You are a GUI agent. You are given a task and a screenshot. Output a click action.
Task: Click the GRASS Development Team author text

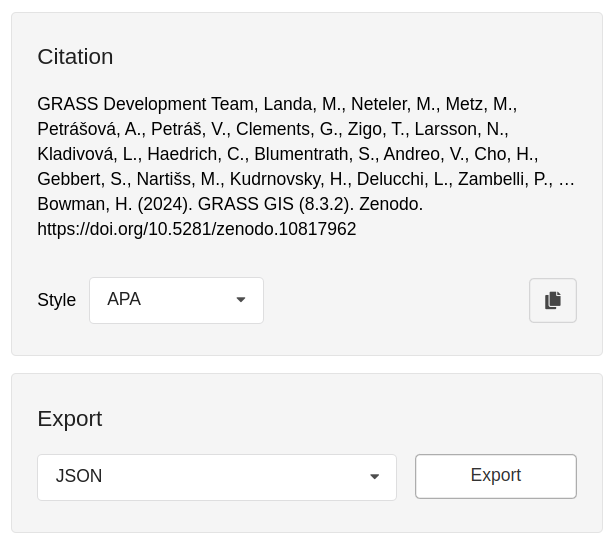147,104
